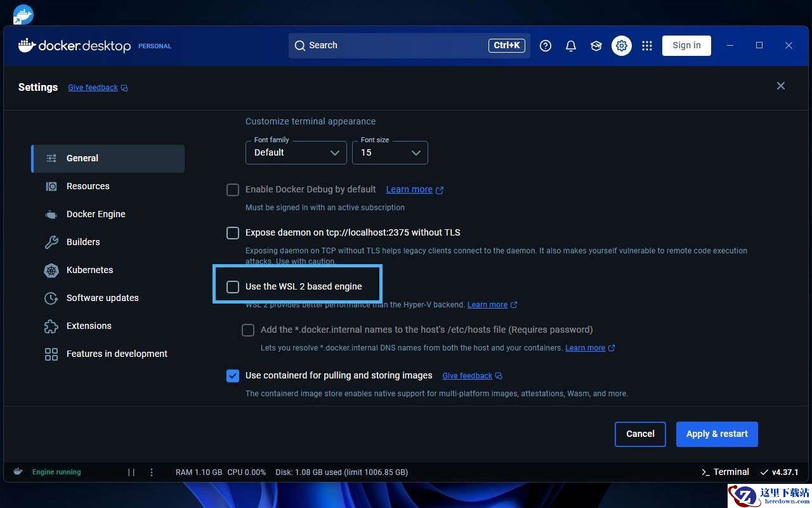812x508 pixels.
Task: Open the Terminal from the status bar
Action: tap(725, 472)
